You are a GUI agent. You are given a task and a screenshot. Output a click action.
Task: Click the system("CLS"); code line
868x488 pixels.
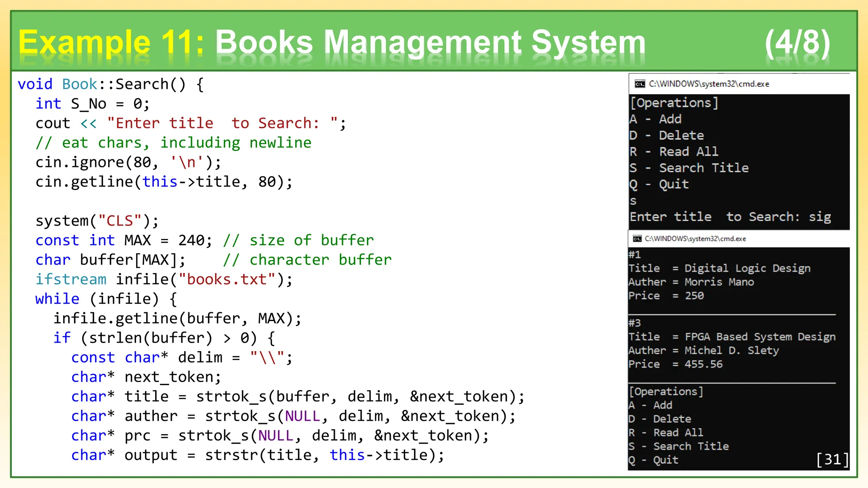(97, 221)
